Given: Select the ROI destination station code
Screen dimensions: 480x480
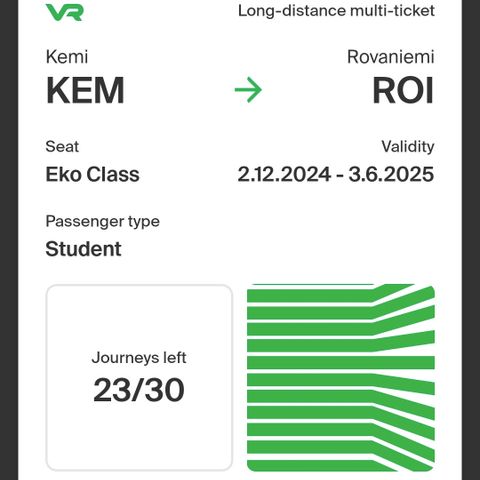Looking at the screenshot, I should [x=403, y=90].
